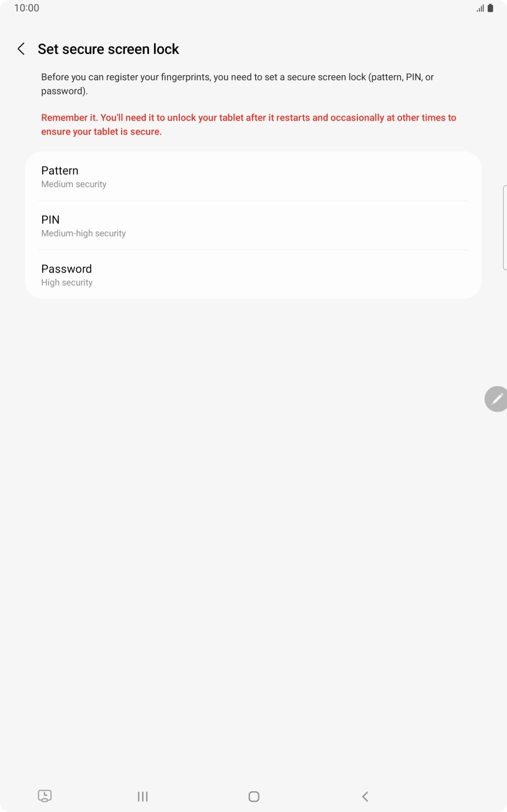Tap the back arrow beside Set secure screen lock
The image size is (507, 812).
coord(20,49)
